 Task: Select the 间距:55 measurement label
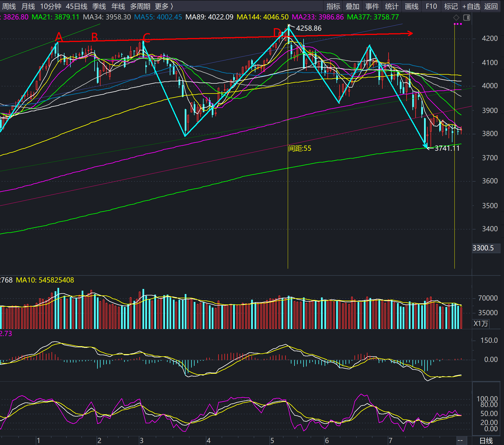click(x=300, y=148)
